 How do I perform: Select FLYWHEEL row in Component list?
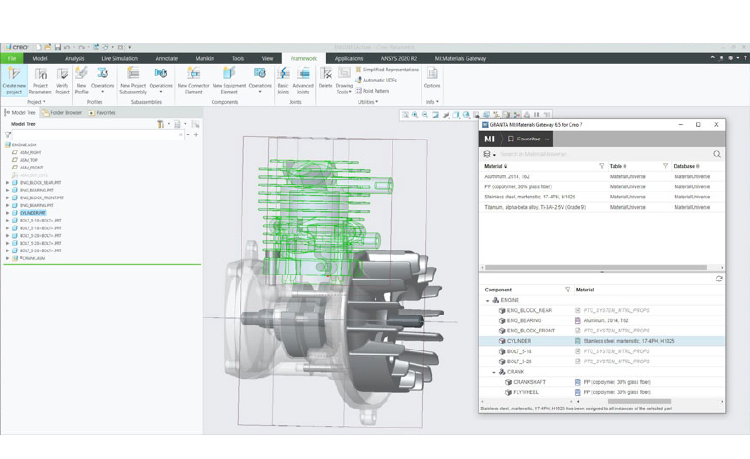coord(602,392)
